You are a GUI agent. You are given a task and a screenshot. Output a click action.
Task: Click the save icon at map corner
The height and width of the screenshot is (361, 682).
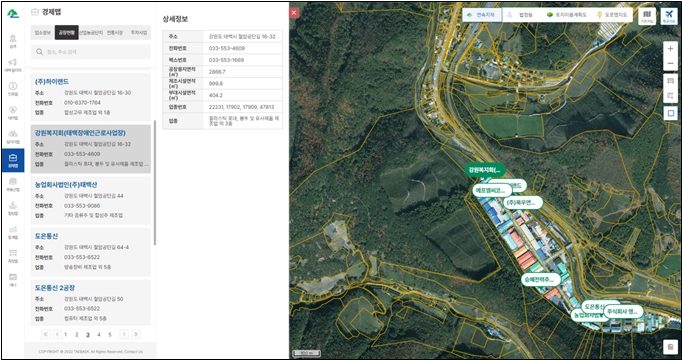[x=670, y=347]
